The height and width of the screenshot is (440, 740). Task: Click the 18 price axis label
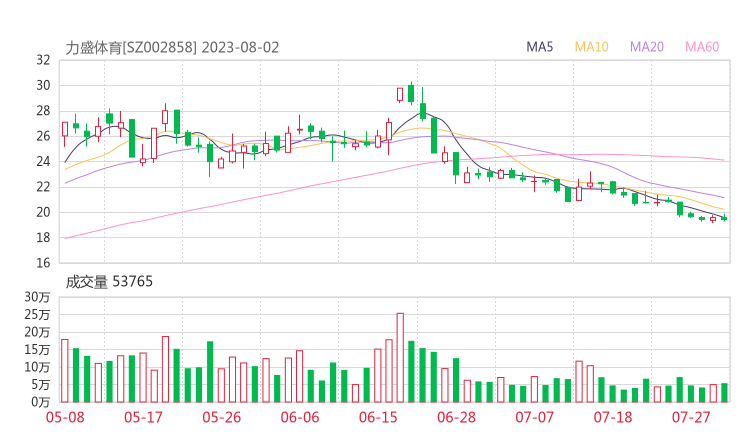point(43,237)
